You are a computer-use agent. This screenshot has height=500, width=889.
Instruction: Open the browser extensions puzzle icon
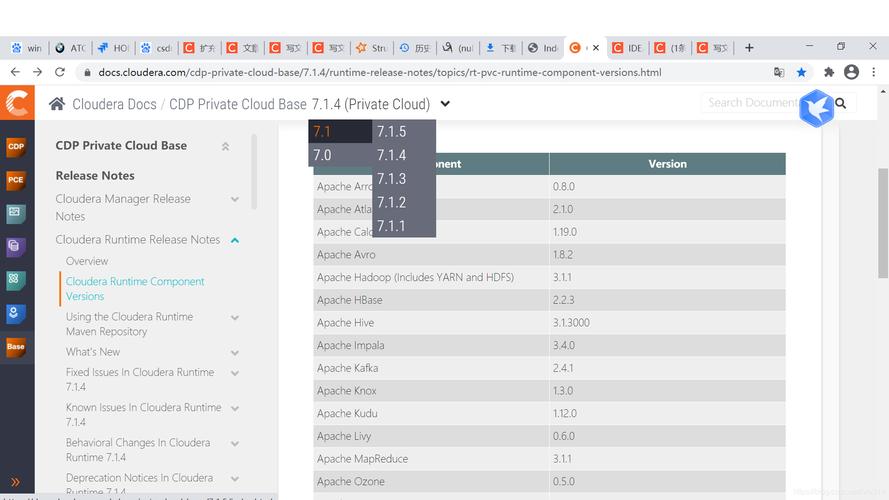(829, 72)
